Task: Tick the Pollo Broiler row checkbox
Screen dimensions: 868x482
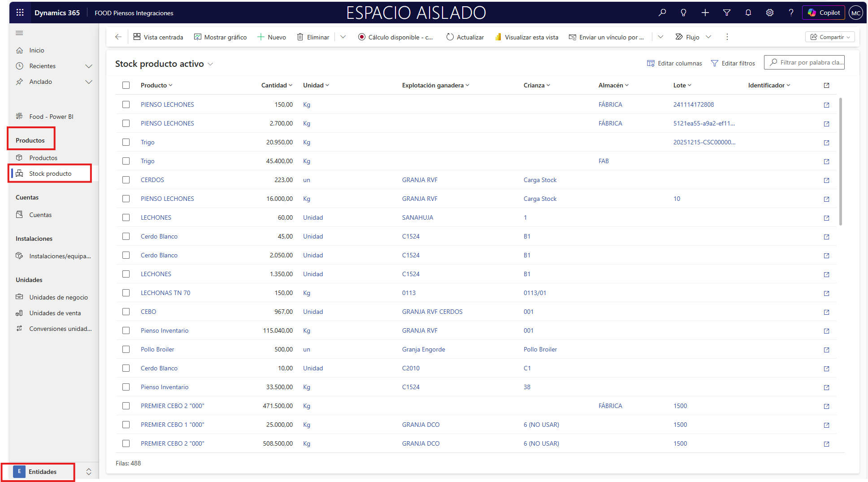Action: click(x=126, y=349)
